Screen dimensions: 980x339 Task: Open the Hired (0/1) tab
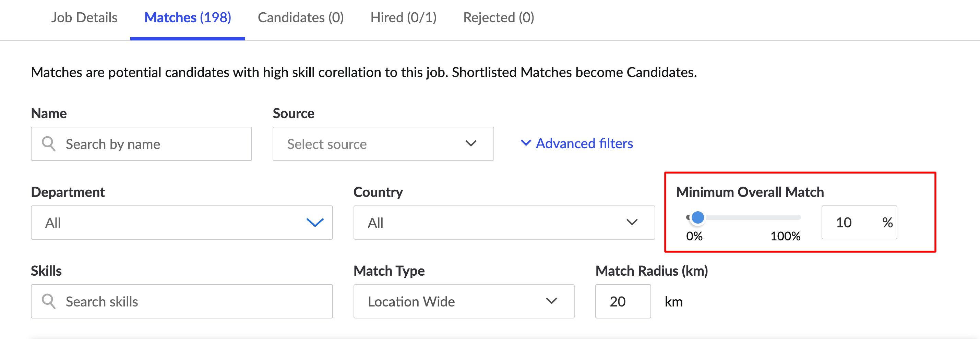(x=403, y=17)
